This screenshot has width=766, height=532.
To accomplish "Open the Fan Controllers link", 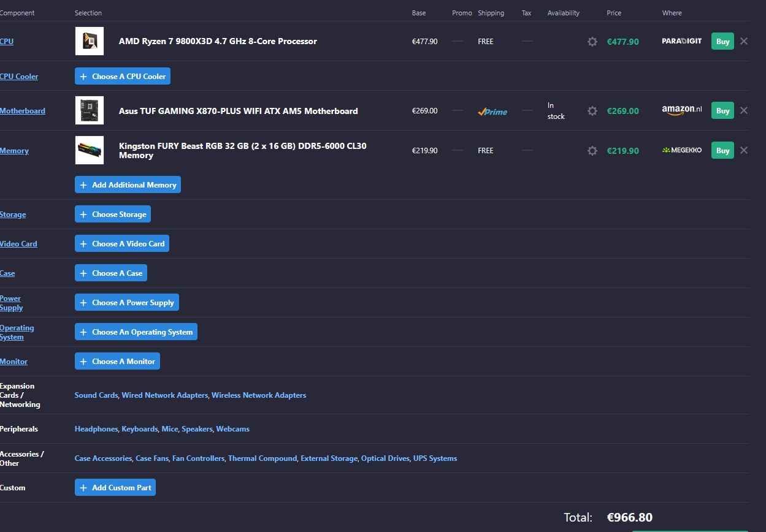I will (x=198, y=458).
